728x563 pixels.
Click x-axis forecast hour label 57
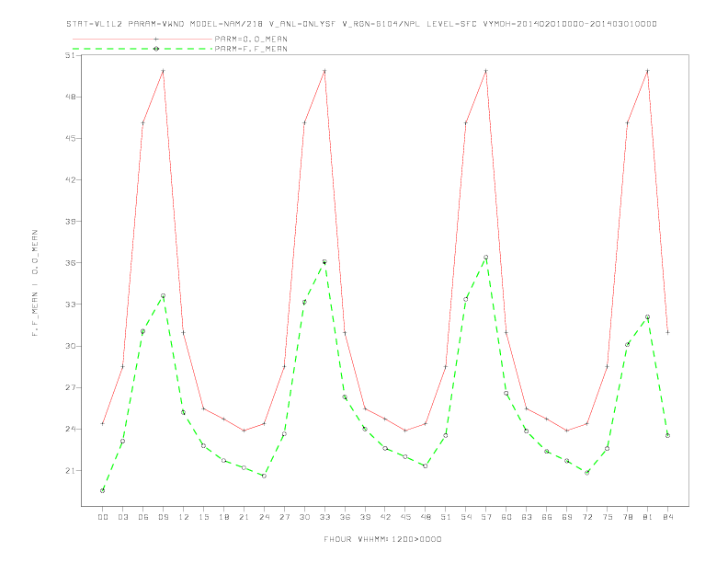(486, 517)
